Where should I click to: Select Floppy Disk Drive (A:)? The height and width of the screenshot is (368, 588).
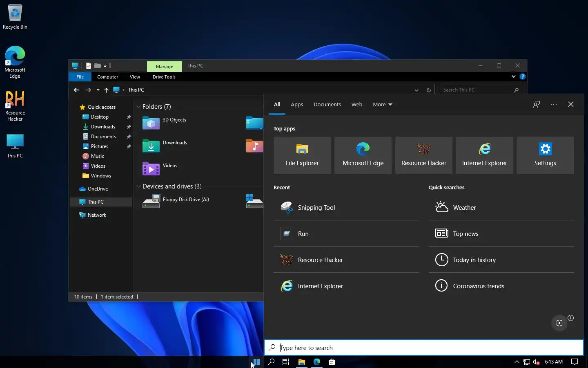coord(176,201)
